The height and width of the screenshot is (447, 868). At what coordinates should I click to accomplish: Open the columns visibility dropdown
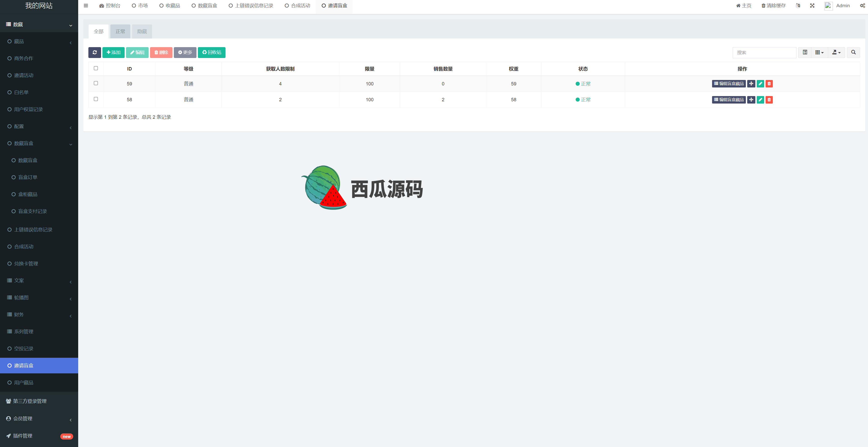pos(819,53)
